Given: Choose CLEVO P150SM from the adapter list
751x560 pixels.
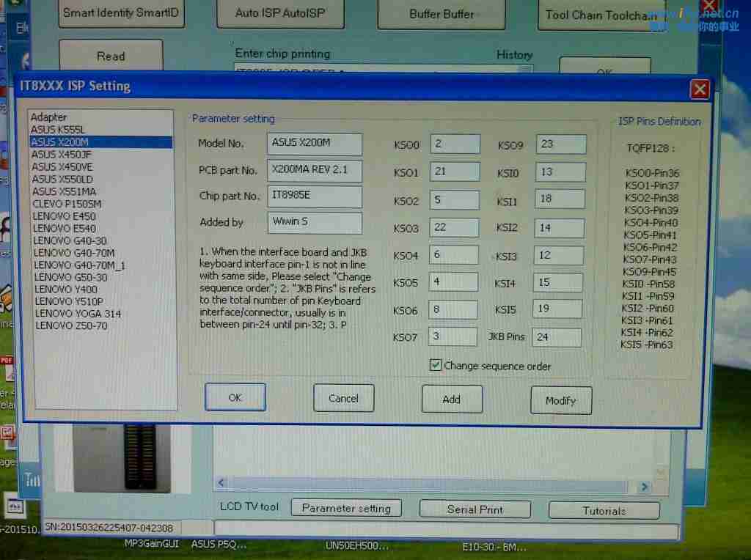Looking at the screenshot, I should coord(67,204).
